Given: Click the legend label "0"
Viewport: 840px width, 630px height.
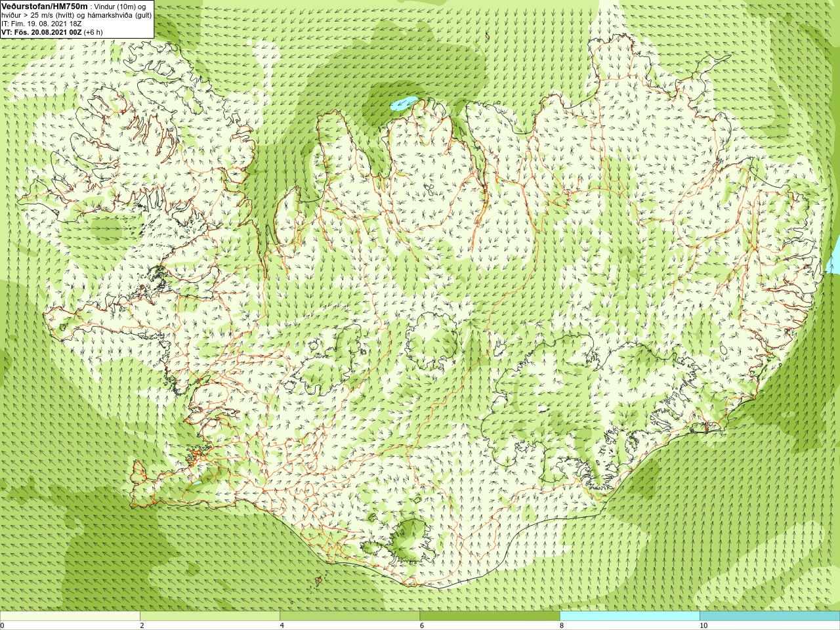Looking at the screenshot, I should coord(2,625).
